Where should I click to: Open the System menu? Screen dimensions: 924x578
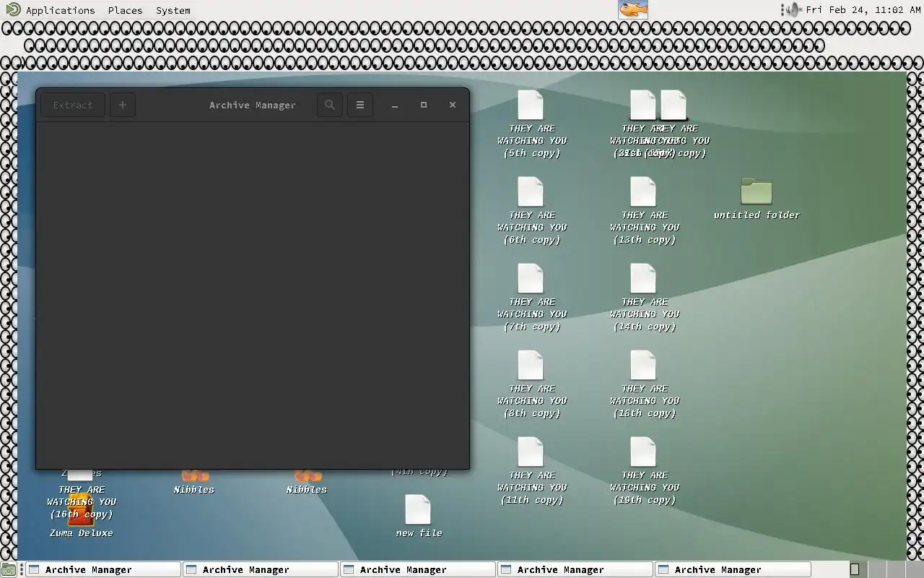coord(173,10)
